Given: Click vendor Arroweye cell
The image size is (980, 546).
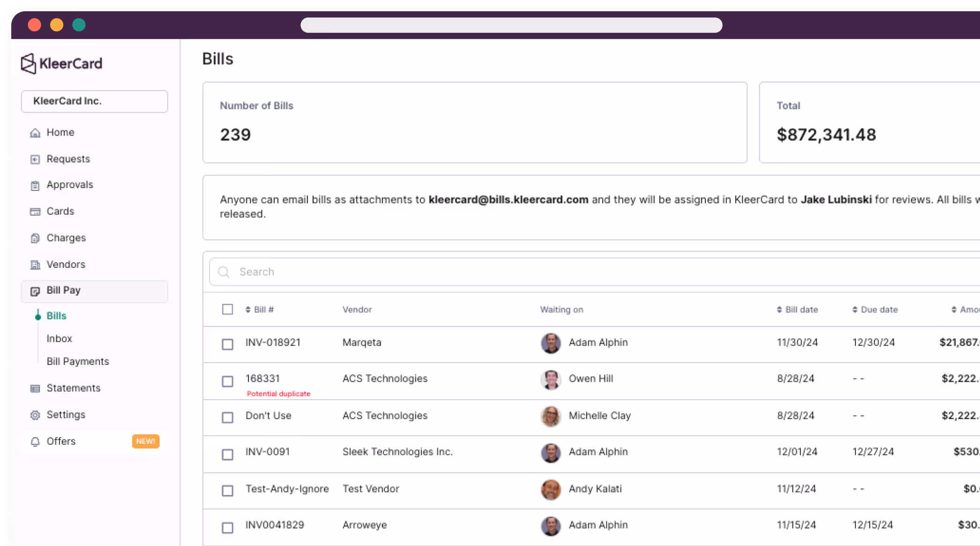Looking at the screenshot, I should click(x=365, y=525).
